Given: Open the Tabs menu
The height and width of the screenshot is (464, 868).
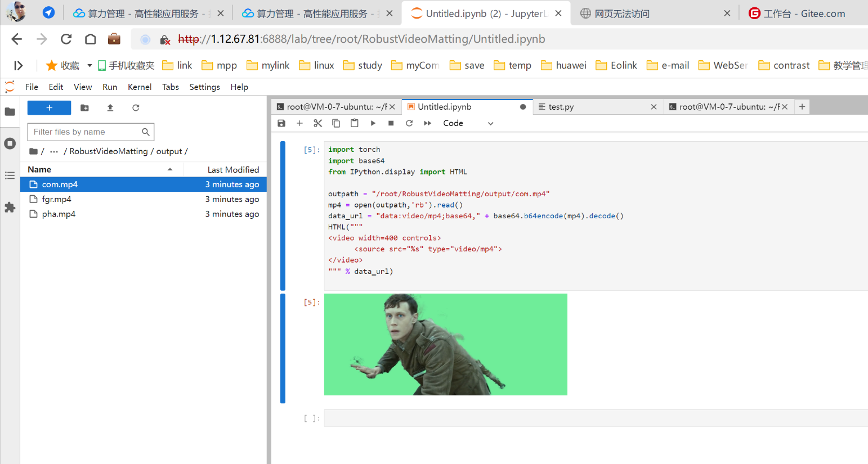Looking at the screenshot, I should click(x=171, y=87).
